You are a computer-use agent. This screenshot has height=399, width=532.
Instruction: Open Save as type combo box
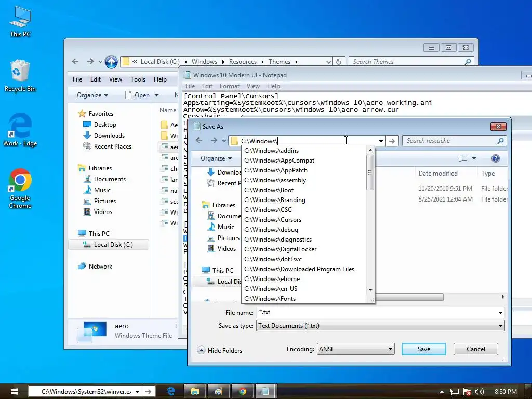click(x=380, y=326)
